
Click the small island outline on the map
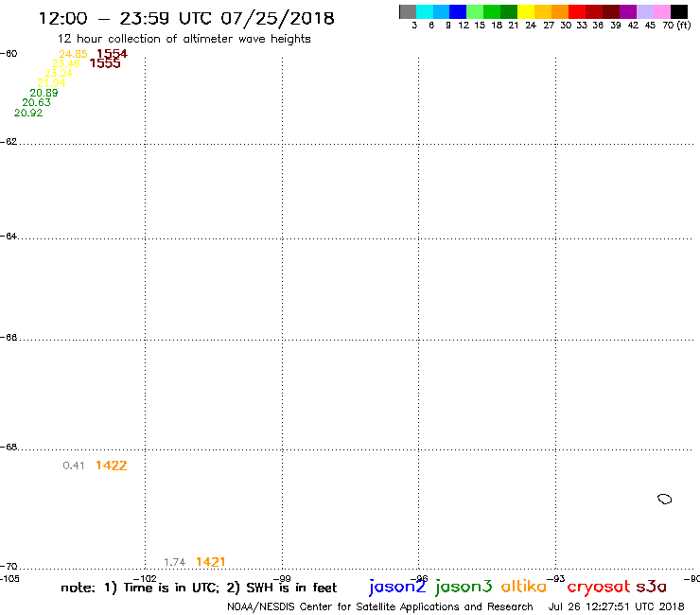665,499
